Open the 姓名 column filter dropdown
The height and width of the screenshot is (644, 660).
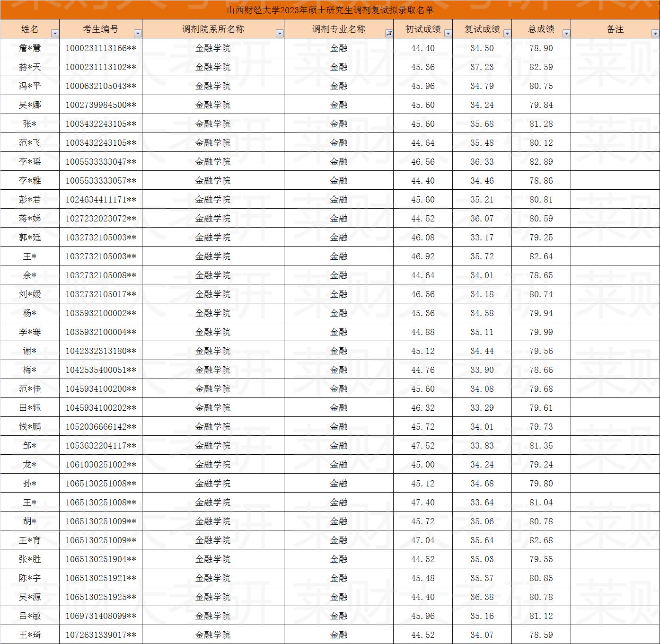coord(55,34)
